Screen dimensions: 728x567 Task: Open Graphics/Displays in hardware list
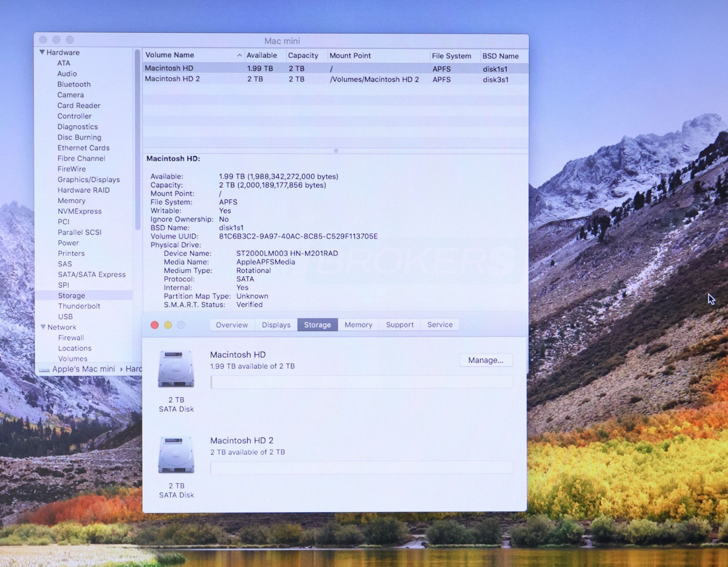point(88,180)
